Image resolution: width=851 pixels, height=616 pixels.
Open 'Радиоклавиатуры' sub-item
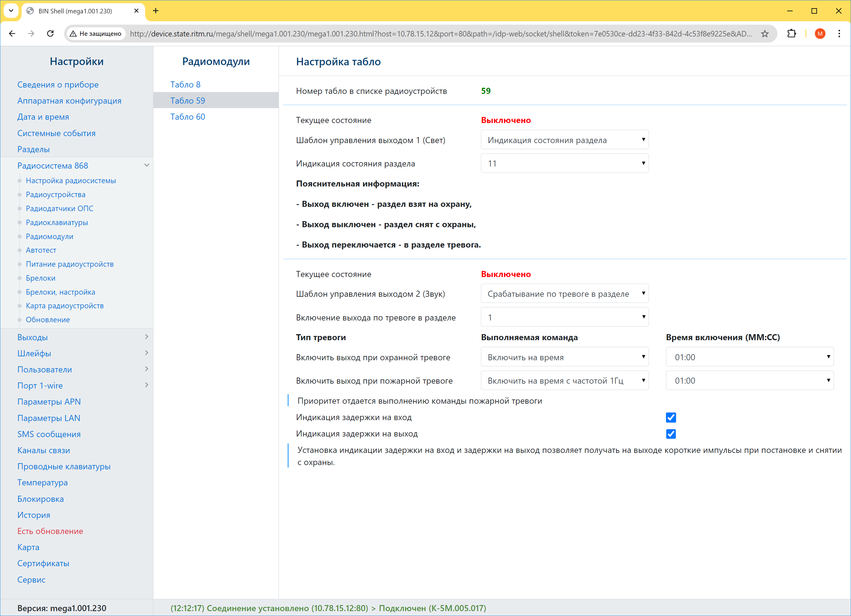pyautogui.click(x=57, y=222)
